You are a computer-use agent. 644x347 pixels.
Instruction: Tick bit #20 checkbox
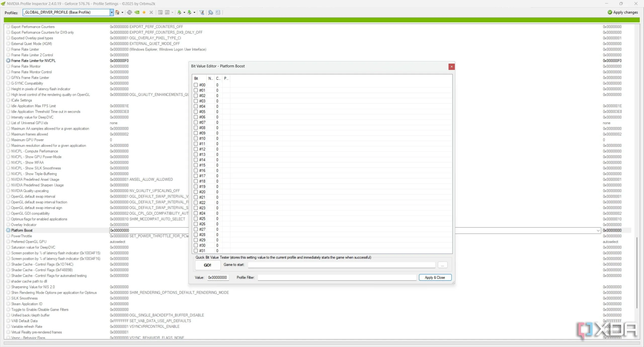coord(196,192)
